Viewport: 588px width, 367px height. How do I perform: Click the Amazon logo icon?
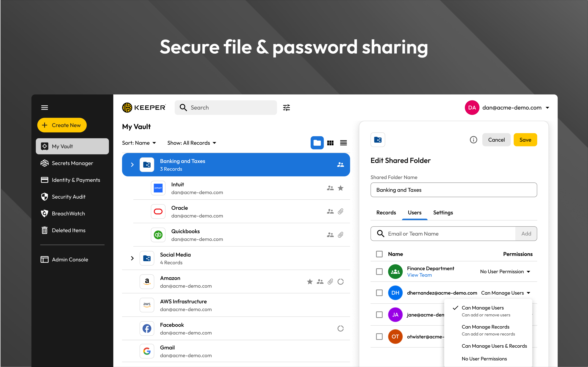pos(147,282)
